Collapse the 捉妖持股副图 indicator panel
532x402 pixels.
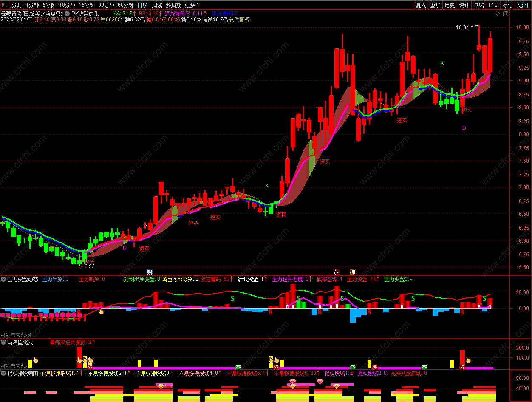pyautogui.click(x=3, y=373)
